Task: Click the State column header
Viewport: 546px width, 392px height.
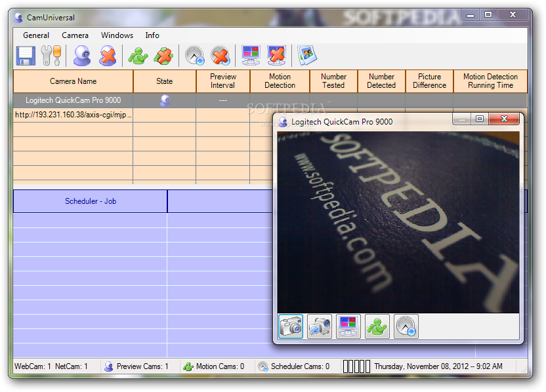Action: tap(164, 81)
